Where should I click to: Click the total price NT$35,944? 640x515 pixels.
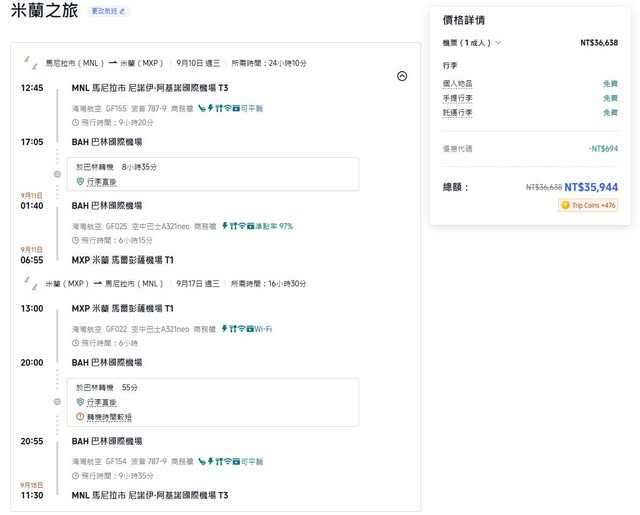click(590, 187)
